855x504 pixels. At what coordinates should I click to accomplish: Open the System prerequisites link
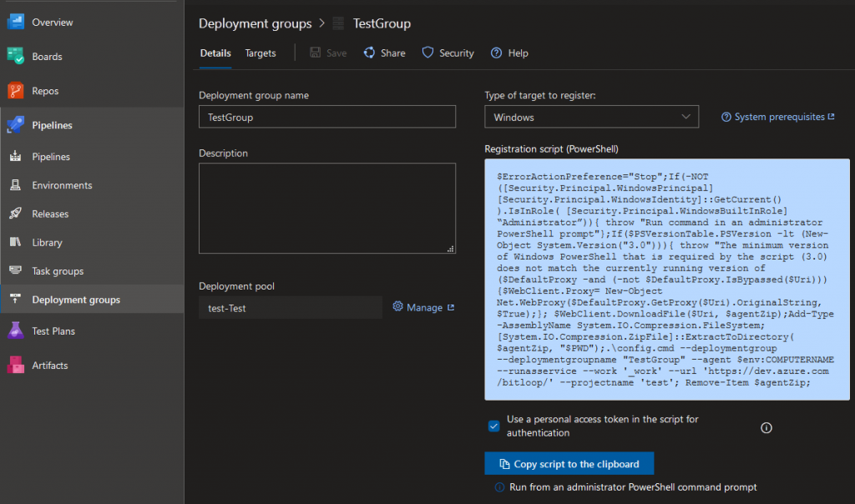click(777, 117)
